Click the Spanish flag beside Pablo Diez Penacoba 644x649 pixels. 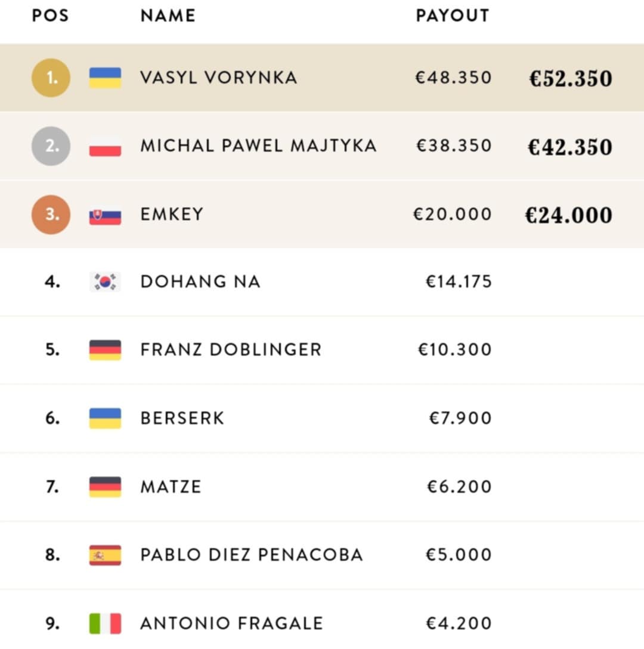[x=105, y=555]
